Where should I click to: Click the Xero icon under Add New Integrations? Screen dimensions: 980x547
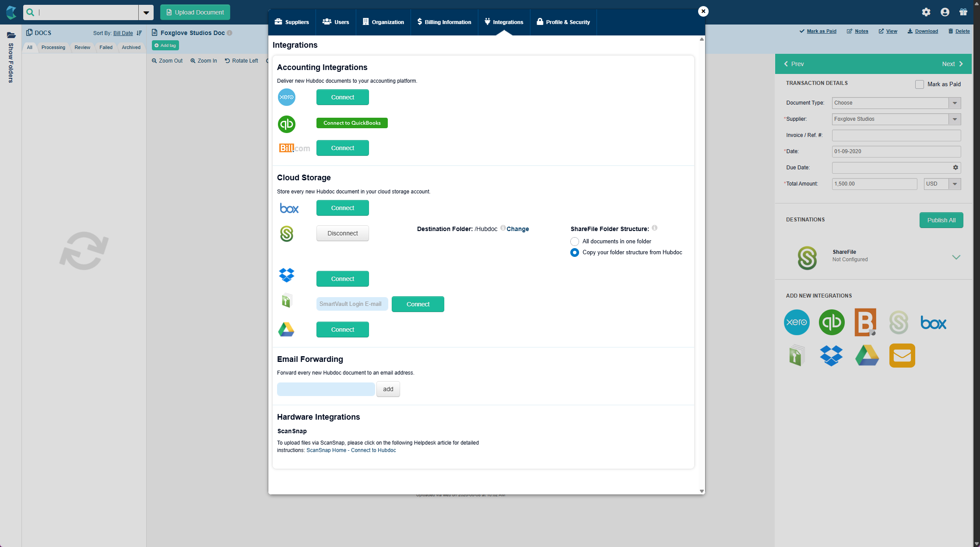pos(797,323)
